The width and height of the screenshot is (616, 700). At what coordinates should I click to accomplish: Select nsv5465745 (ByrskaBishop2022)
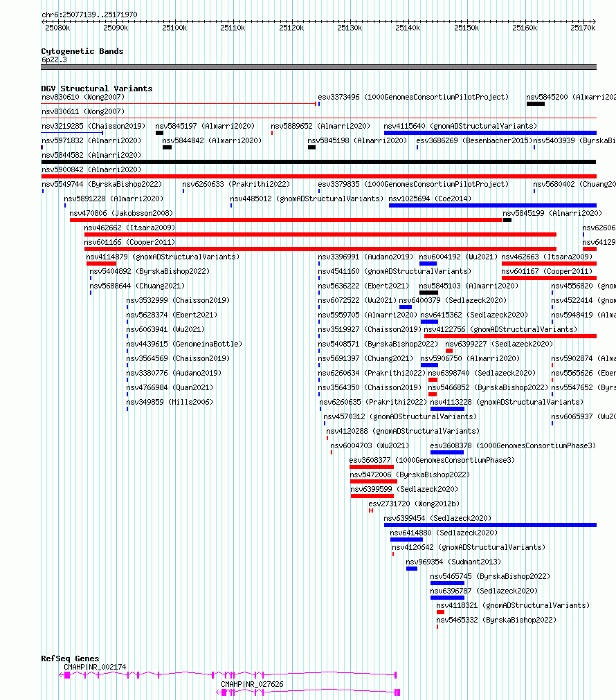[490, 576]
